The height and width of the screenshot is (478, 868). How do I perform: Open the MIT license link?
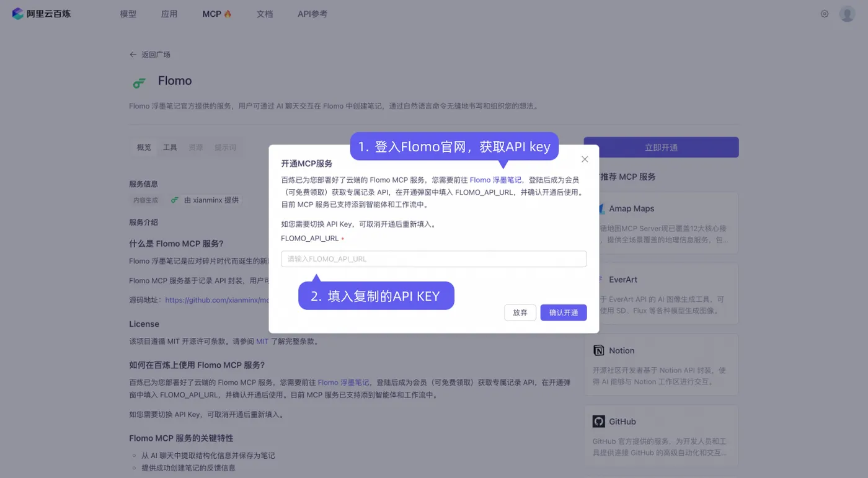coord(262,342)
